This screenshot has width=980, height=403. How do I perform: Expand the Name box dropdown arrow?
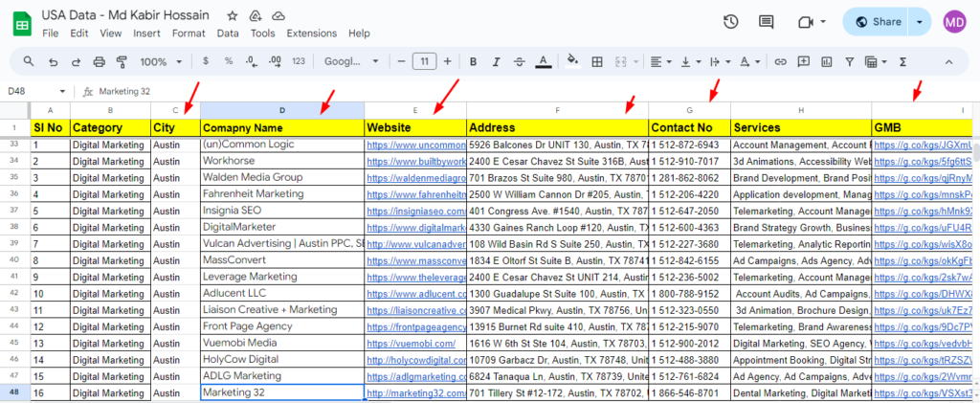tap(62, 91)
